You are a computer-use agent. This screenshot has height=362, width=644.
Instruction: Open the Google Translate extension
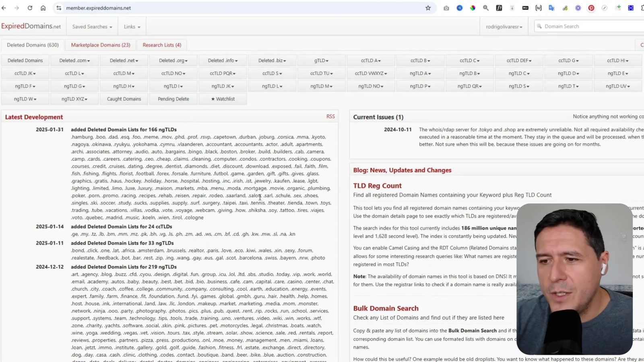(551, 8)
